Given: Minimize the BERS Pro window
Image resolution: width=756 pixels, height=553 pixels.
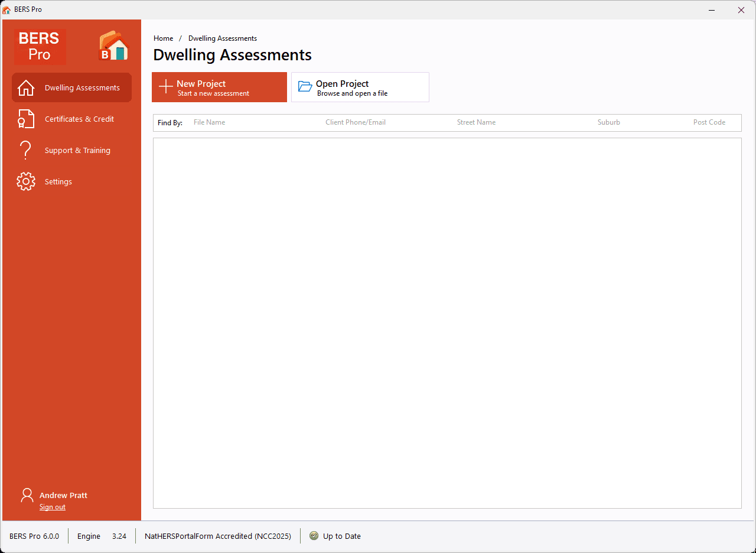Looking at the screenshot, I should 712,9.
